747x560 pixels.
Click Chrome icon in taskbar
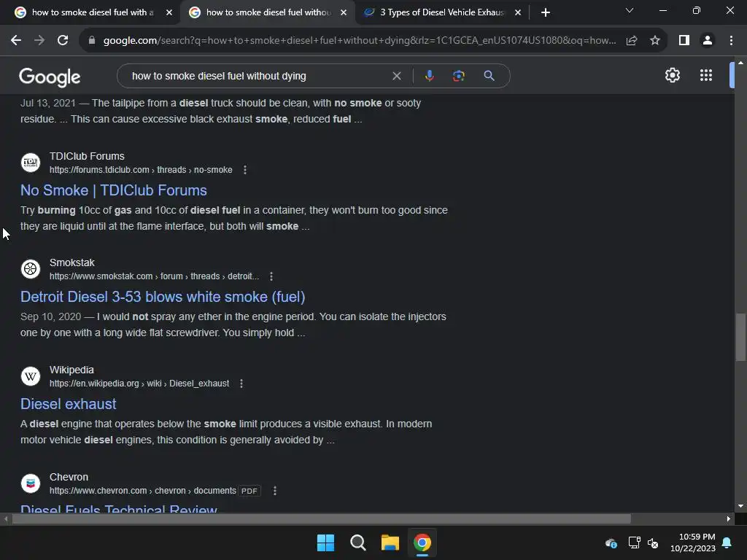[422, 542]
